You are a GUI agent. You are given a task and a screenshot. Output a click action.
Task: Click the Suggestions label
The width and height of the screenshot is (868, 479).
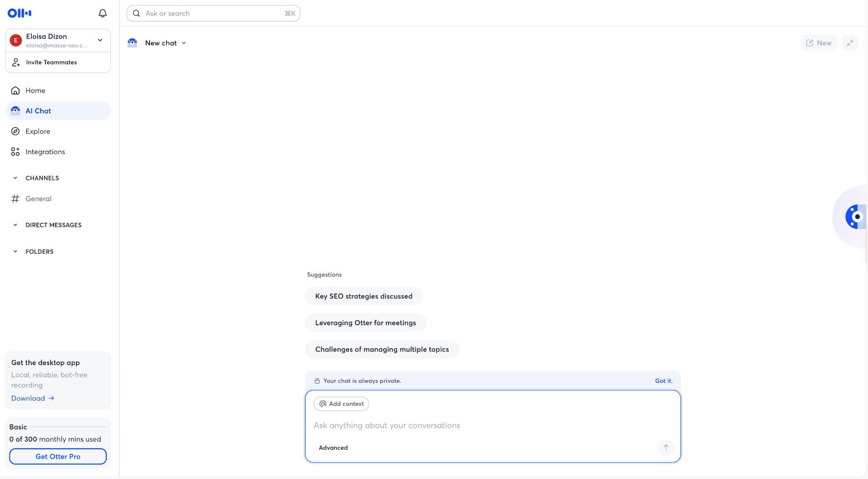324,274
